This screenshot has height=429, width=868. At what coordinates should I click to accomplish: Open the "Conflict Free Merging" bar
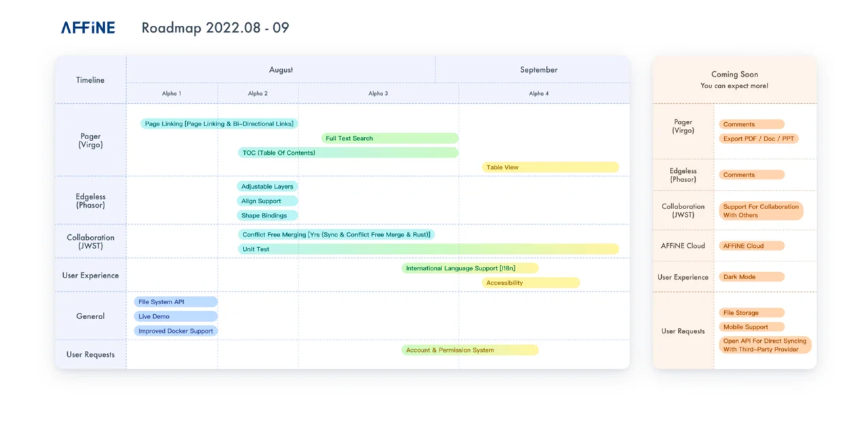click(x=336, y=235)
